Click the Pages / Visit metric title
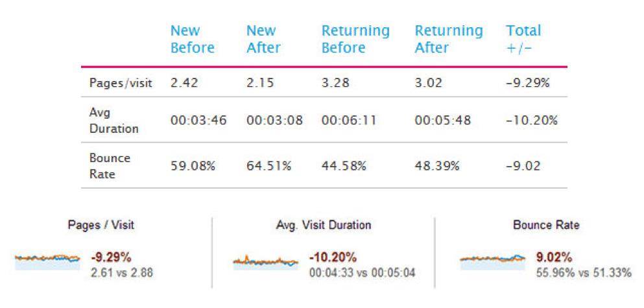 pos(101,226)
